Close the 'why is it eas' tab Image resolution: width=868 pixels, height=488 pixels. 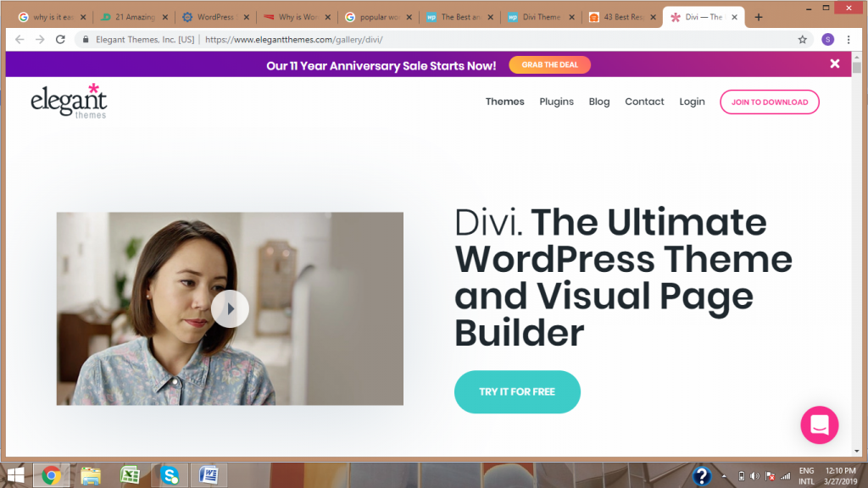(x=83, y=17)
